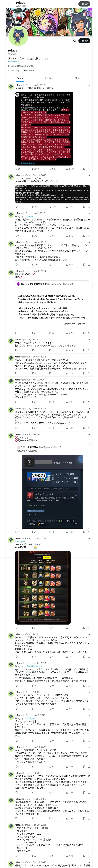Click the Translate bio link
Screen dimensions: 98x868
click(x=14, y=62)
